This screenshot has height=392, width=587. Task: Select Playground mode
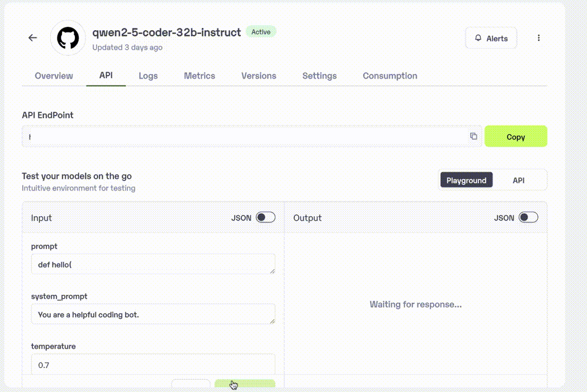click(x=466, y=180)
